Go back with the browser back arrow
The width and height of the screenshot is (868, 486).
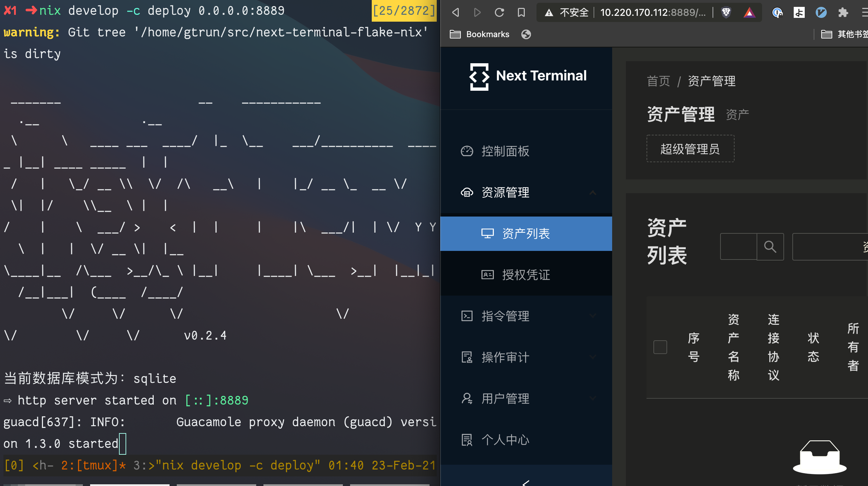[456, 13]
